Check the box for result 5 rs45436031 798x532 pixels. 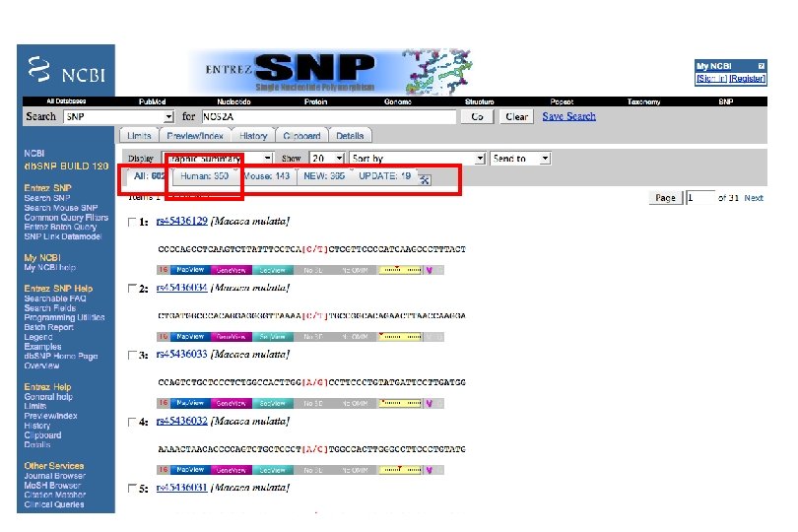(132, 489)
